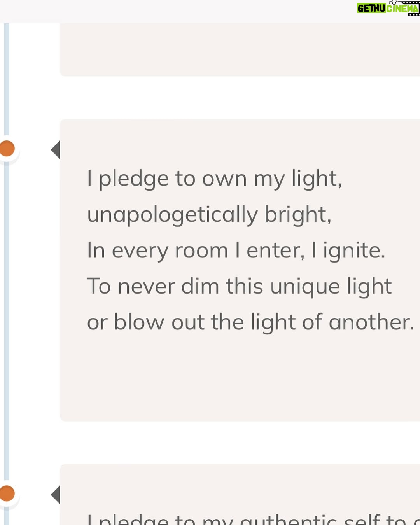
Task: Click the word "ignite." in the pledge
Action: (x=354, y=251)
